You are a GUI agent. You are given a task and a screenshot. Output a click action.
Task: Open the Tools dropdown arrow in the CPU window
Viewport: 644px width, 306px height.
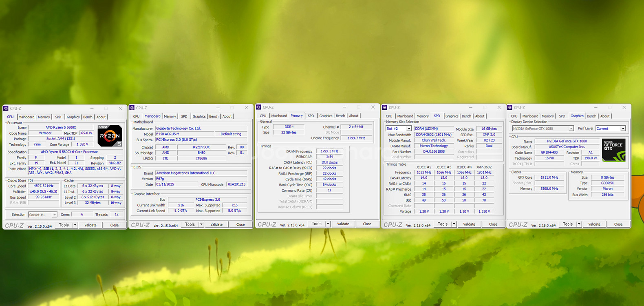(x=75, y=225)
